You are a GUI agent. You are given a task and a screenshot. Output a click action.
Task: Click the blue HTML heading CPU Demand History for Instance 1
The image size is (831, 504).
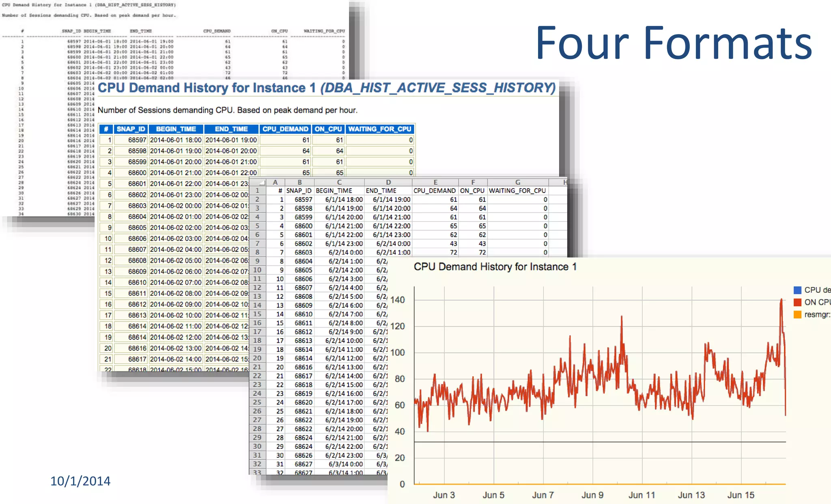click(x=327, y=88)
